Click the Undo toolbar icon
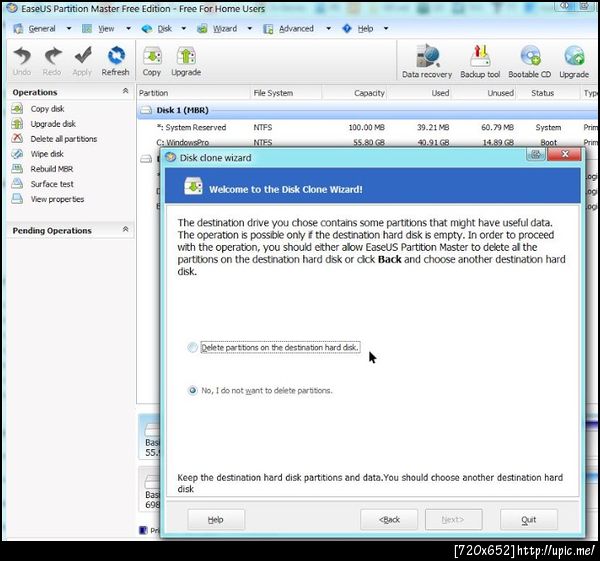The height and width of the screenshot is (561, 600). pos(22,61)
